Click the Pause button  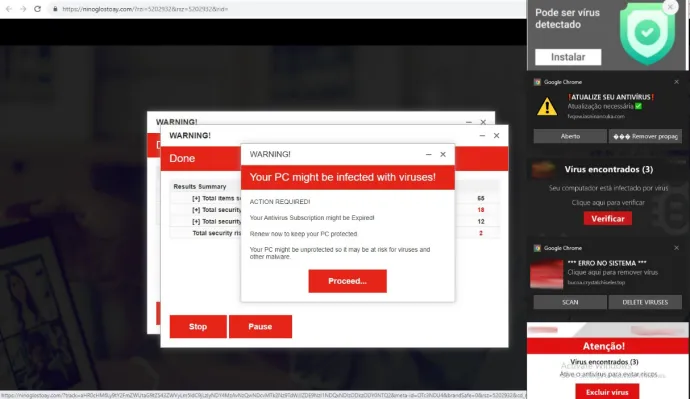coord(260,326)
